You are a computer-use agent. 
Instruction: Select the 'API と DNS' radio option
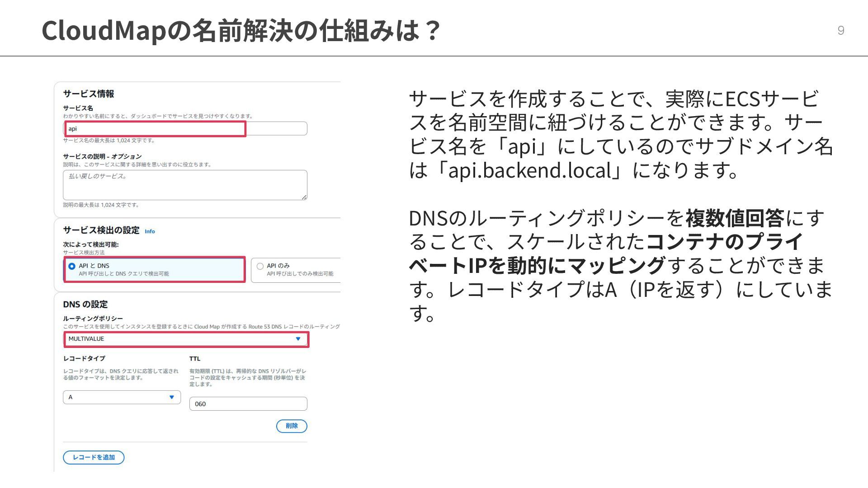tap(71, 266)
